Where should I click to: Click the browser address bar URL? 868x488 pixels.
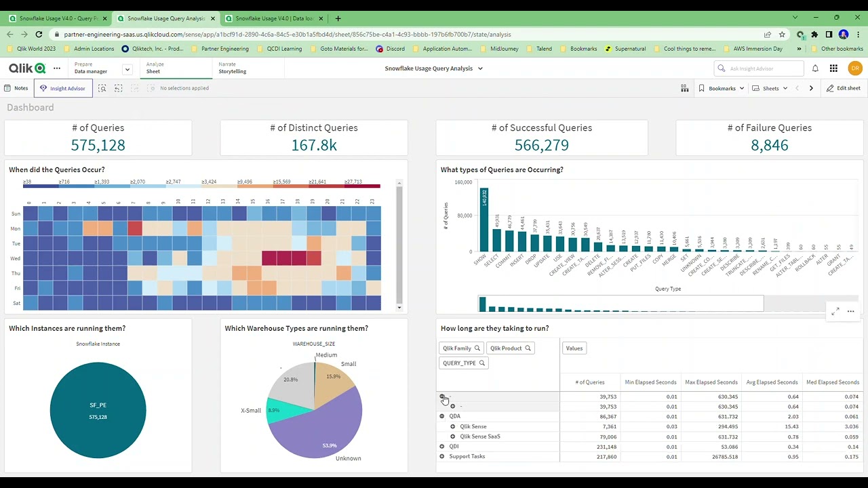pyautogui.click(x=288, y=35)
